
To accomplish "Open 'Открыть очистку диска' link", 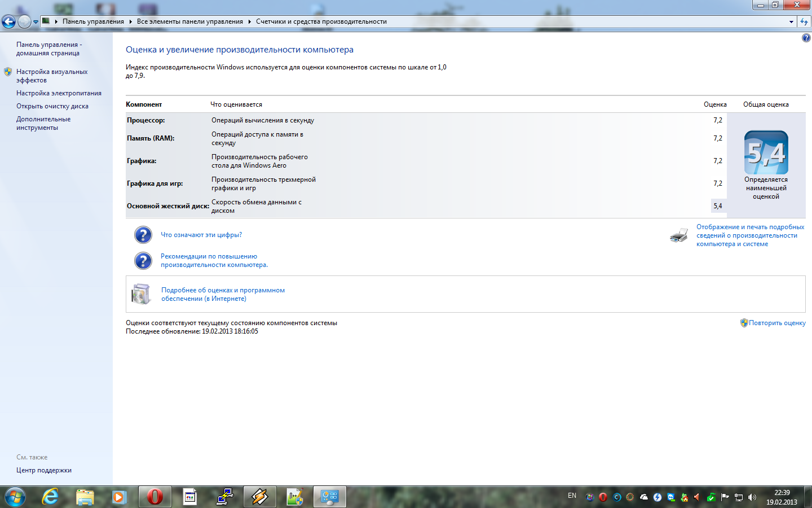I will (52, 106).
